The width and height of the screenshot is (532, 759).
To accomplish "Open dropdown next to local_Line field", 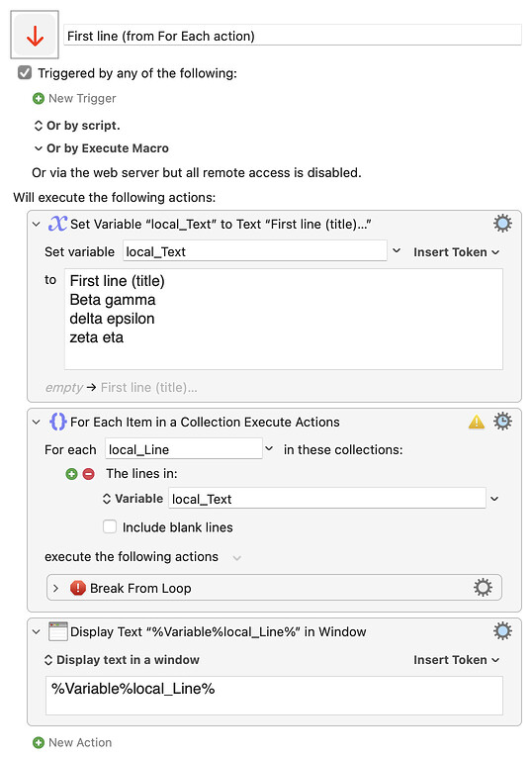I will [269, 448].
